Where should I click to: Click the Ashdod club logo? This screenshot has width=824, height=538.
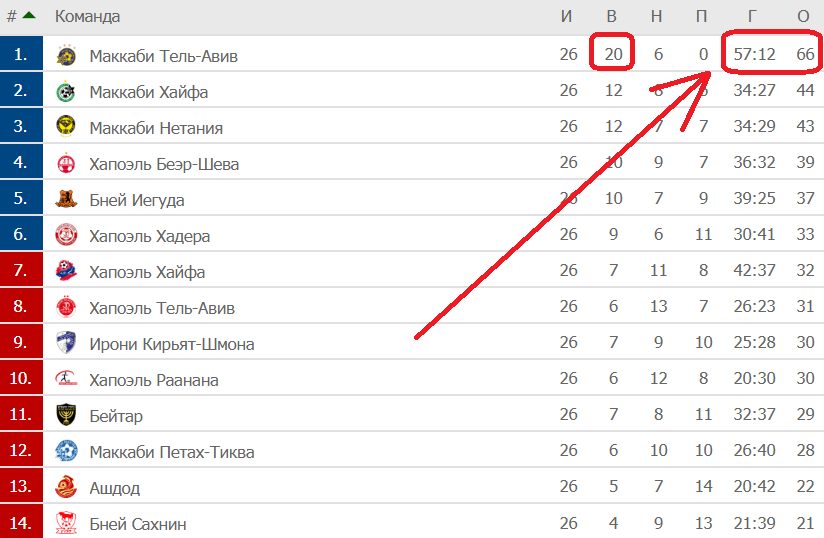click(x=66, y=488)
